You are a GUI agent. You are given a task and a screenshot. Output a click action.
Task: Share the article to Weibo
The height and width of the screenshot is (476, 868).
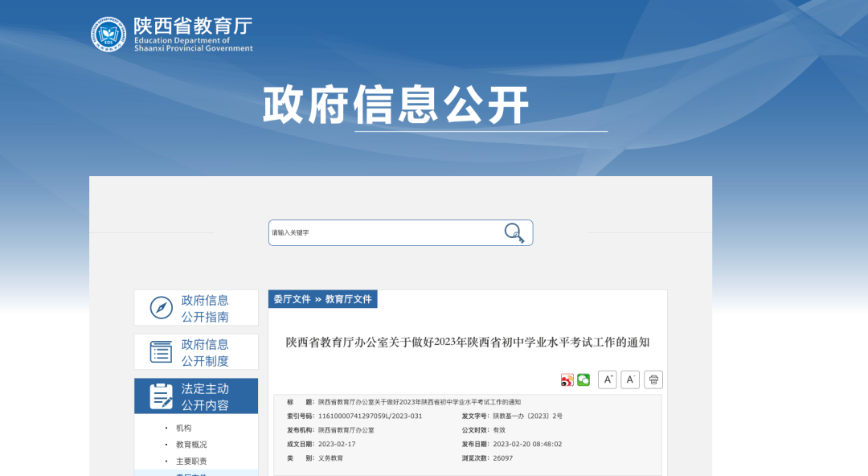click(x=567, y=380)
